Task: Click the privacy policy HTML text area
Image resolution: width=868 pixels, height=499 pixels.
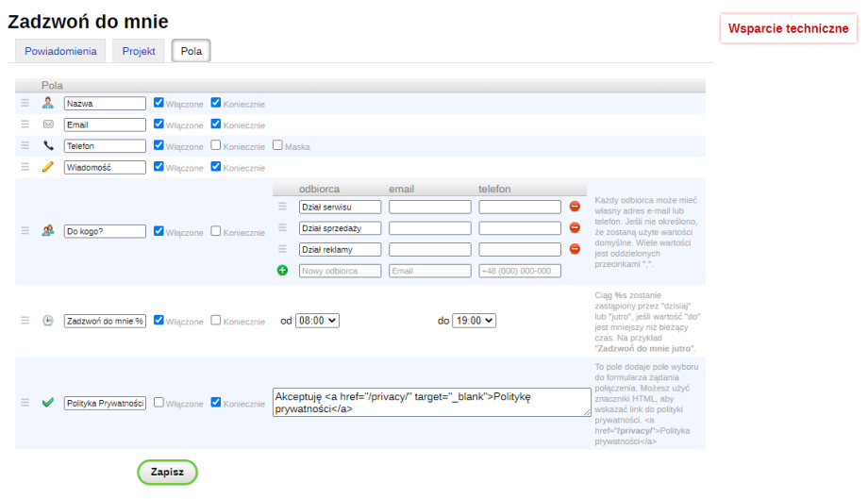Action: pos(431,403)
